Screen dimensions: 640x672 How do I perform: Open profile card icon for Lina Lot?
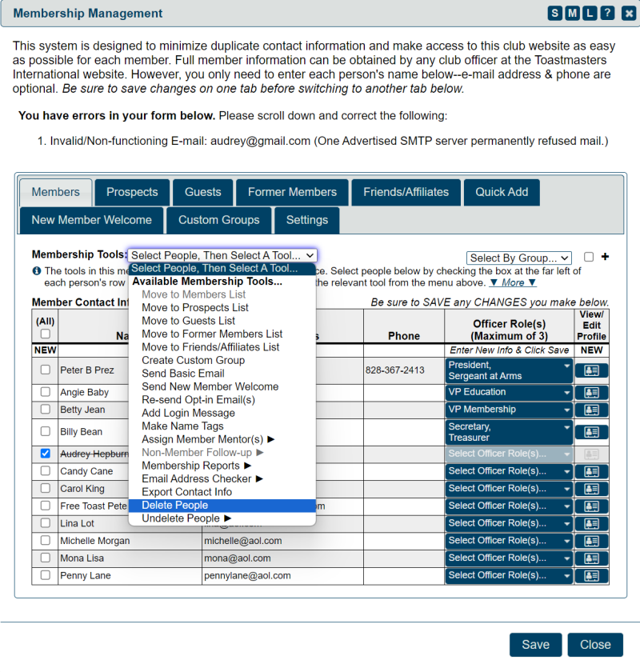click(x=591, y=524)
